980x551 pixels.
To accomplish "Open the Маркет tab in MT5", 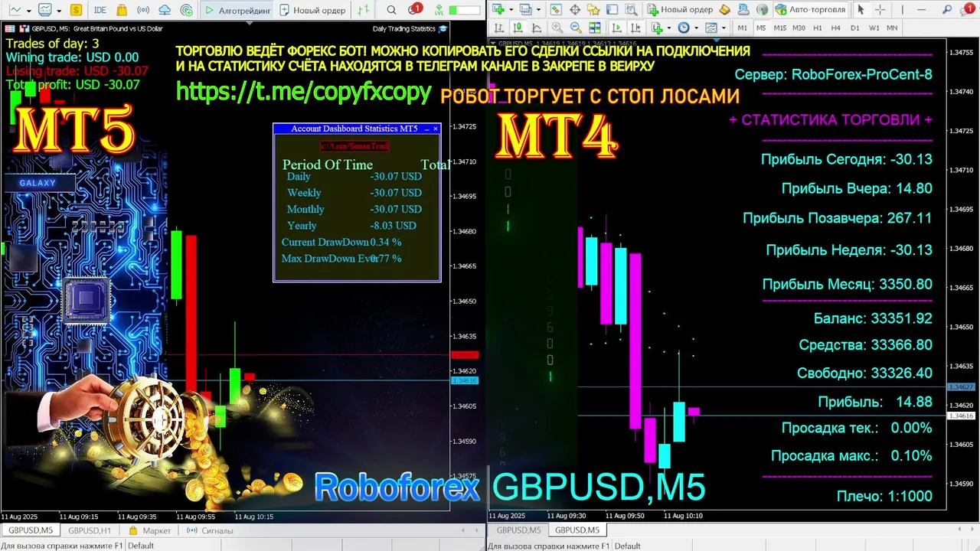I will 149,530.
